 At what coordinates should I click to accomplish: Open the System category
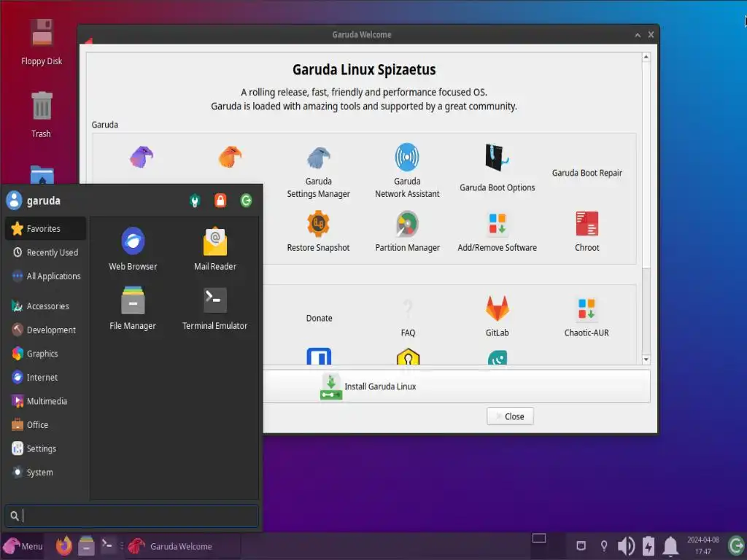(x=46, y=472)
